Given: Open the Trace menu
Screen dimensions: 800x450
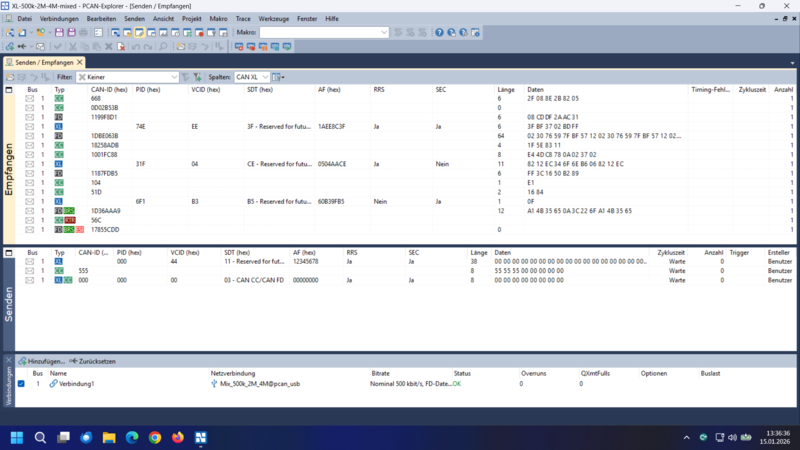Looking at the screenshot, I should [x=243, y=19].
